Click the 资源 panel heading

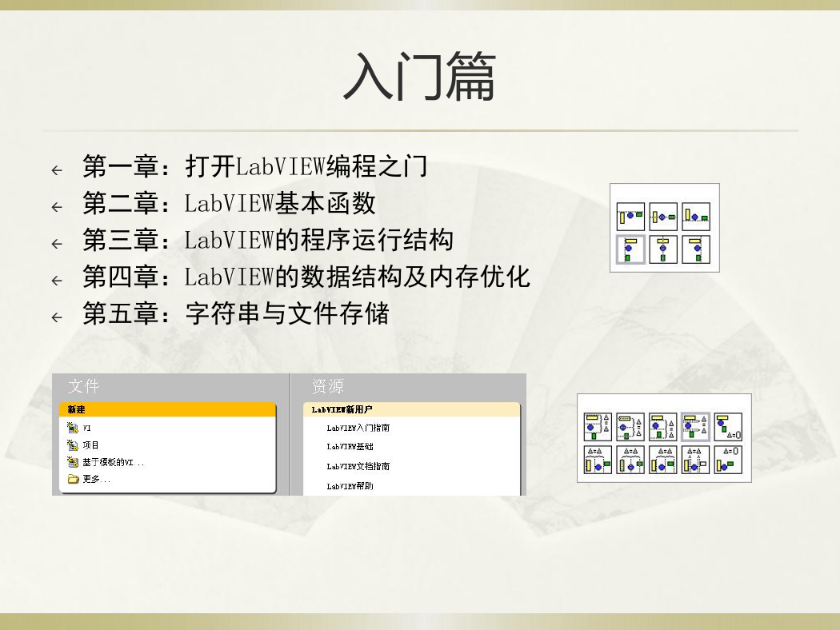(x=327, y=386)
